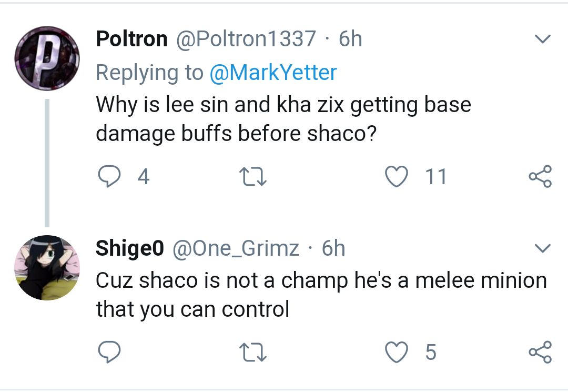Click Shige0's profile picture
568x392 pixels.
coord(47,267)
